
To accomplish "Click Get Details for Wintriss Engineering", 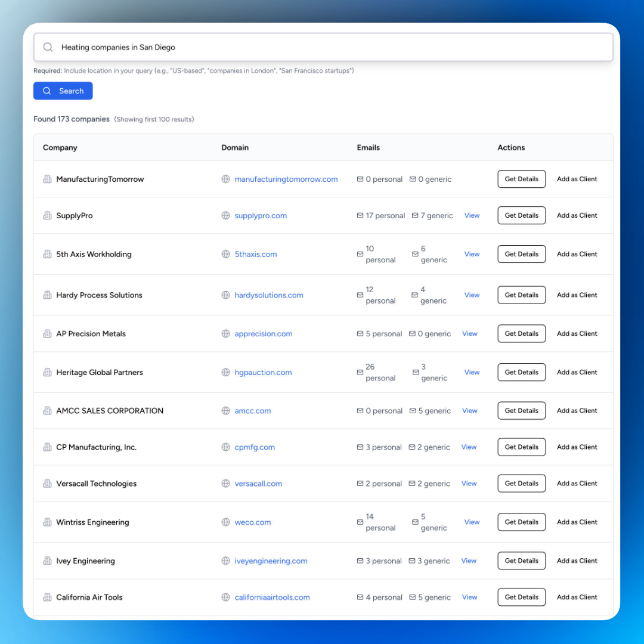I will point(521,522).
